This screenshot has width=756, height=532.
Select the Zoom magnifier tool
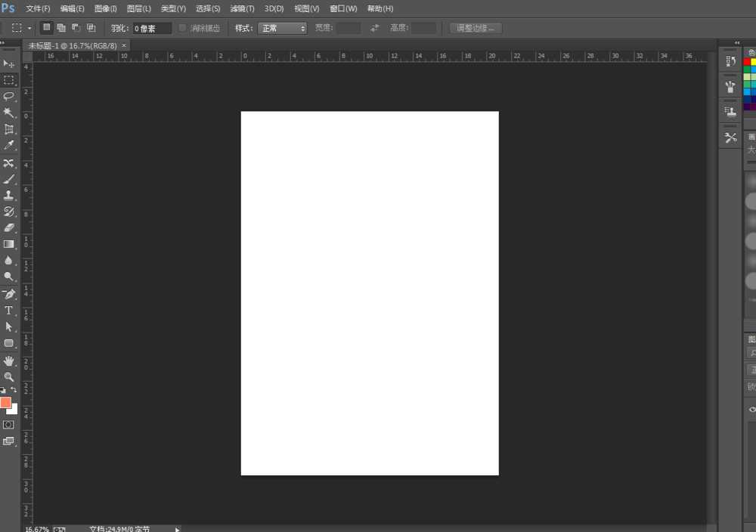[x=9, y=376]
